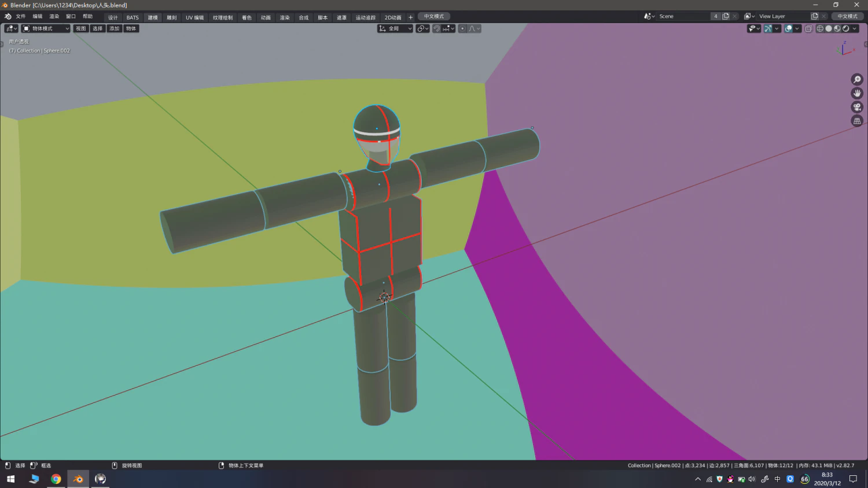Image resolution: width=868 pixels, height=488 pixels.
Task: Open the view layer browse icon
Action: point(749,16)
